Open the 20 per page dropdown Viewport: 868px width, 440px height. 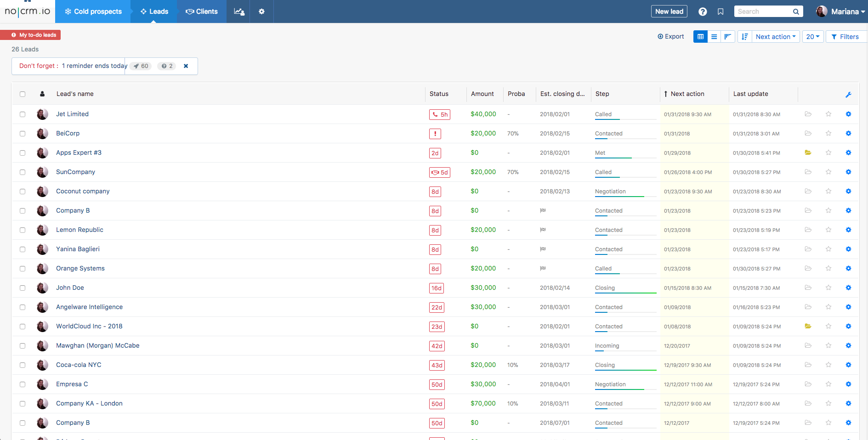(812, 37)
